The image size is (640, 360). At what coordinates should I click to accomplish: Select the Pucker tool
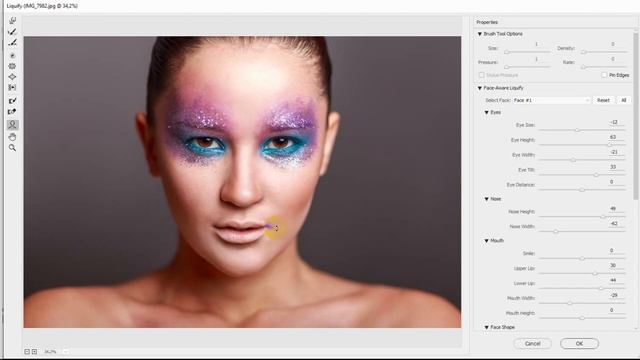12,66
